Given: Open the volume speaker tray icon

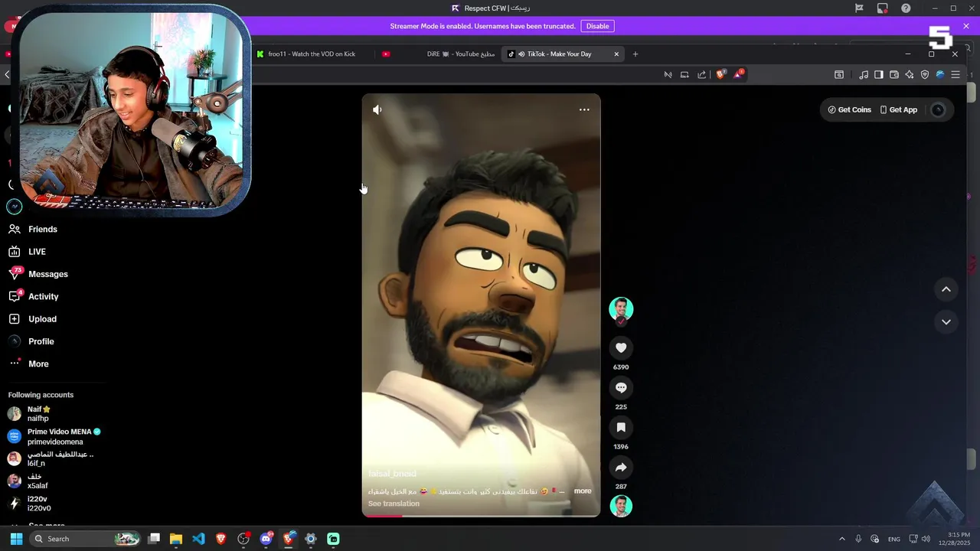Looking at the screenshot, I should pos(926,539).
